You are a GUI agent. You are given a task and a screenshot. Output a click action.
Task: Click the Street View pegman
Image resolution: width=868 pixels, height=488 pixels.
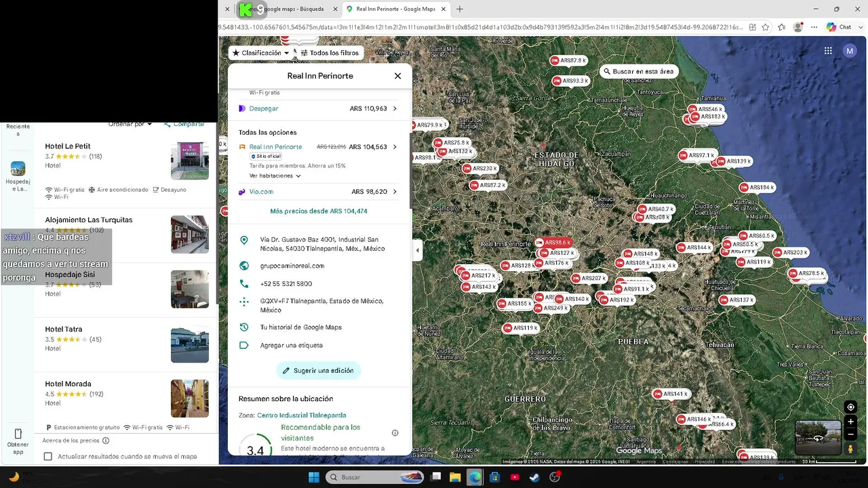pos(850,449)
